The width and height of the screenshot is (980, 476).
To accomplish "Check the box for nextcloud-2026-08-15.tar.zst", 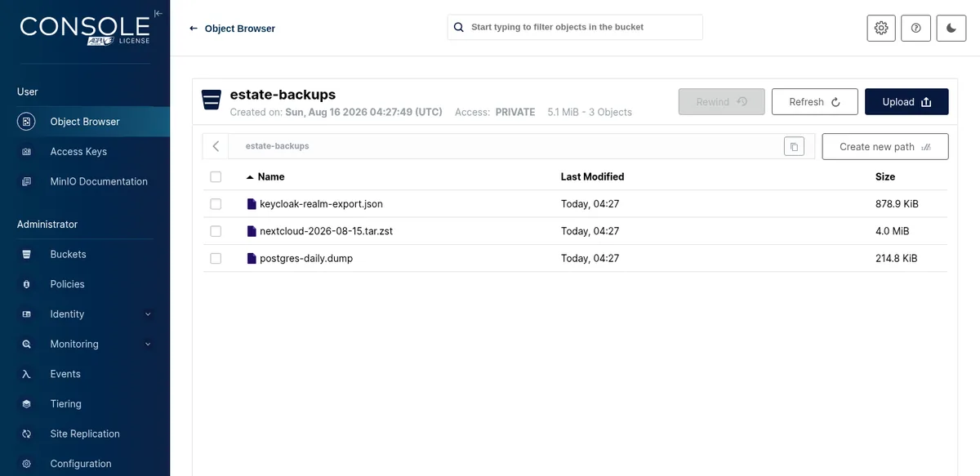I will coord(216,231).
